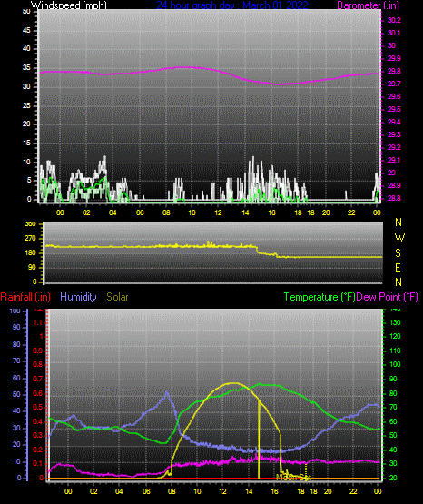423x504 pixels.
Task: Click the "Windspeed (mph)" axis title
Action: (x=69, y=5)
